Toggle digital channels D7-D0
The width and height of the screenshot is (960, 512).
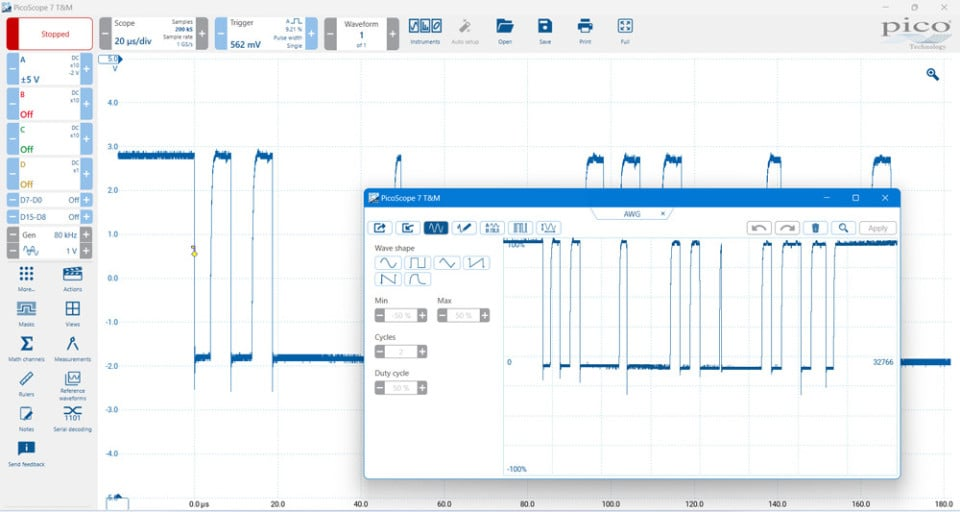click(x=48, y=201)
